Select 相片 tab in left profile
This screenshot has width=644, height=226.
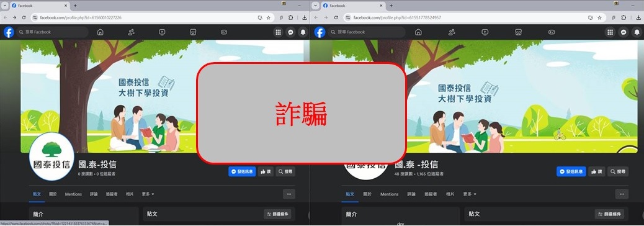(x=130, y=194)
